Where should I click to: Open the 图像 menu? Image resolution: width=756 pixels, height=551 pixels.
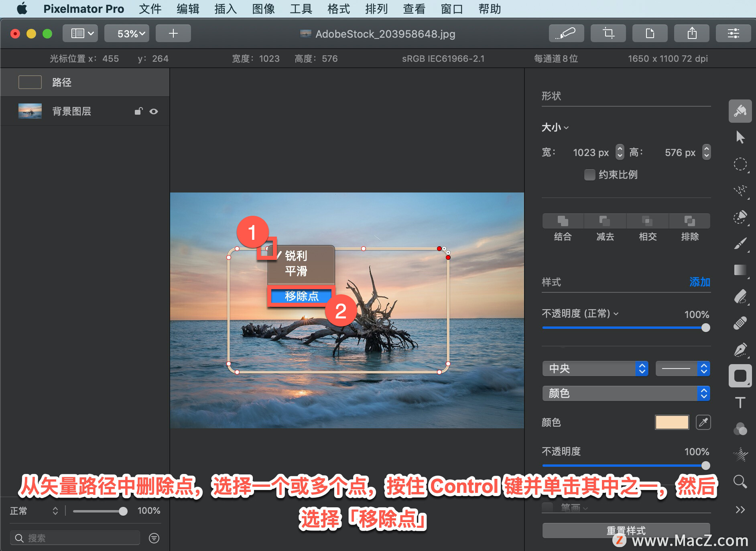[263, 9]
